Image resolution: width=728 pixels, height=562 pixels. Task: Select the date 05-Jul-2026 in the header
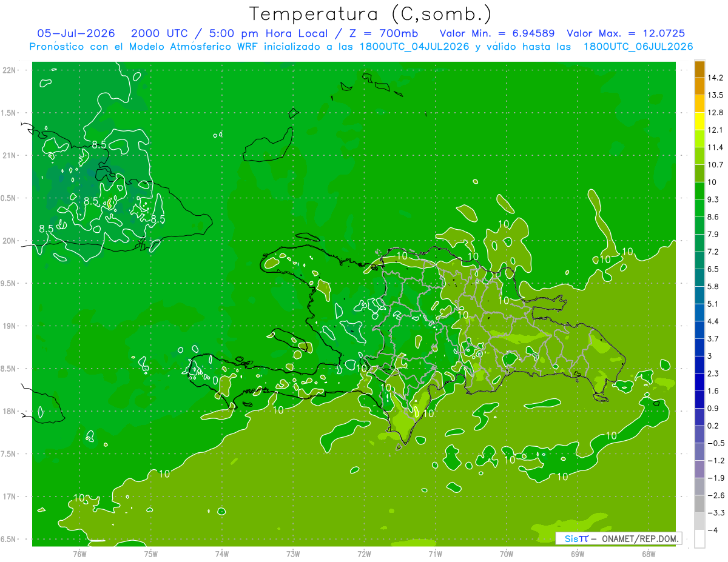point(76,33)
